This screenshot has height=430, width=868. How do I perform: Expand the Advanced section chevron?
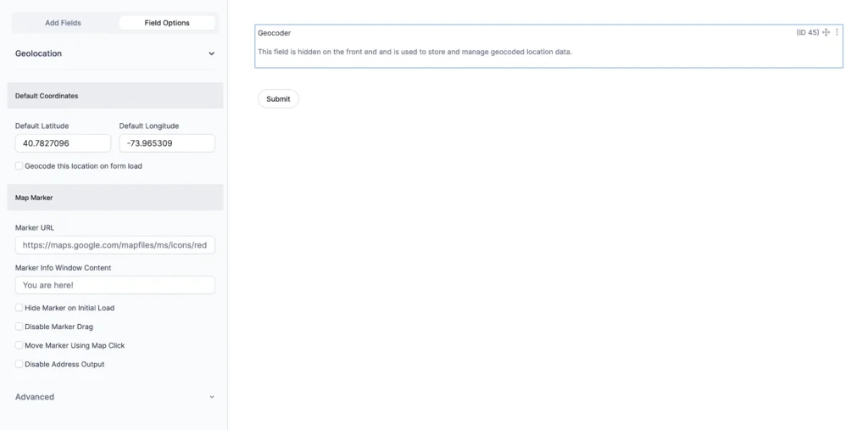(211, 397)
